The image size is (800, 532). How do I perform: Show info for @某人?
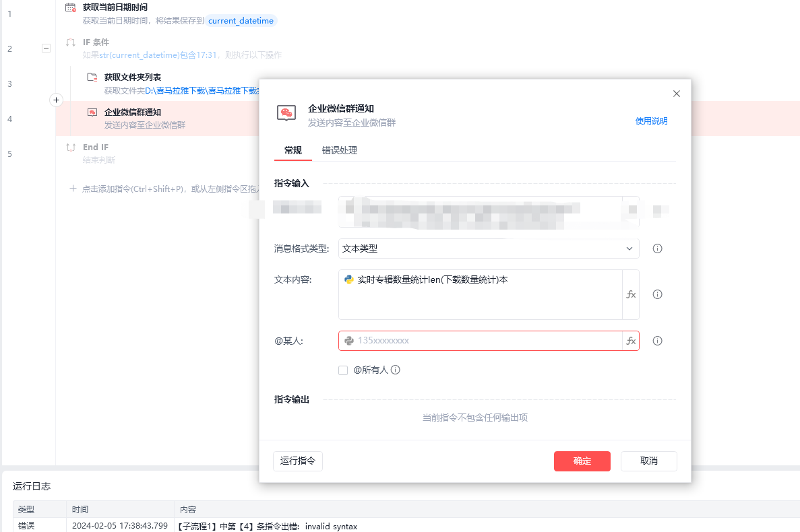[x=657, y=341]
